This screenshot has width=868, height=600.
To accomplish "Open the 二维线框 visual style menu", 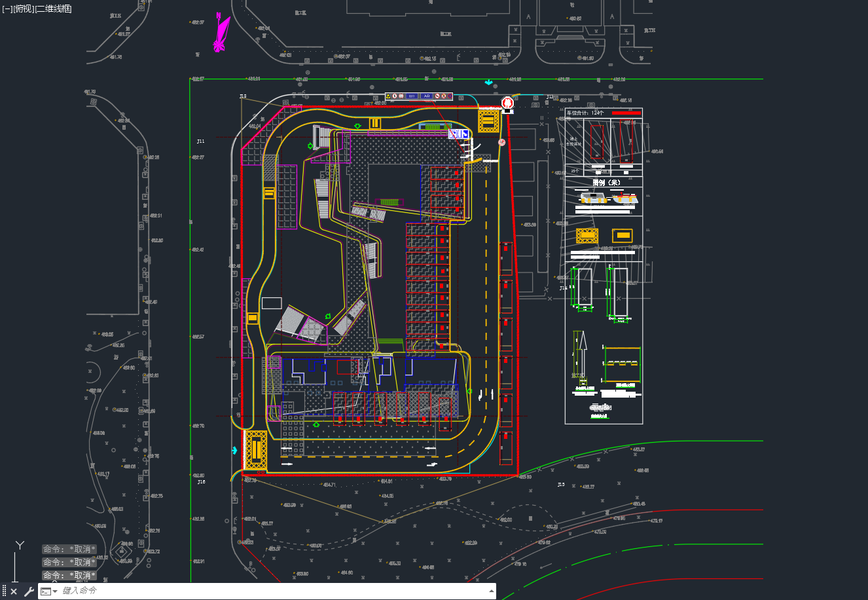I will click(x=53, y=9).
